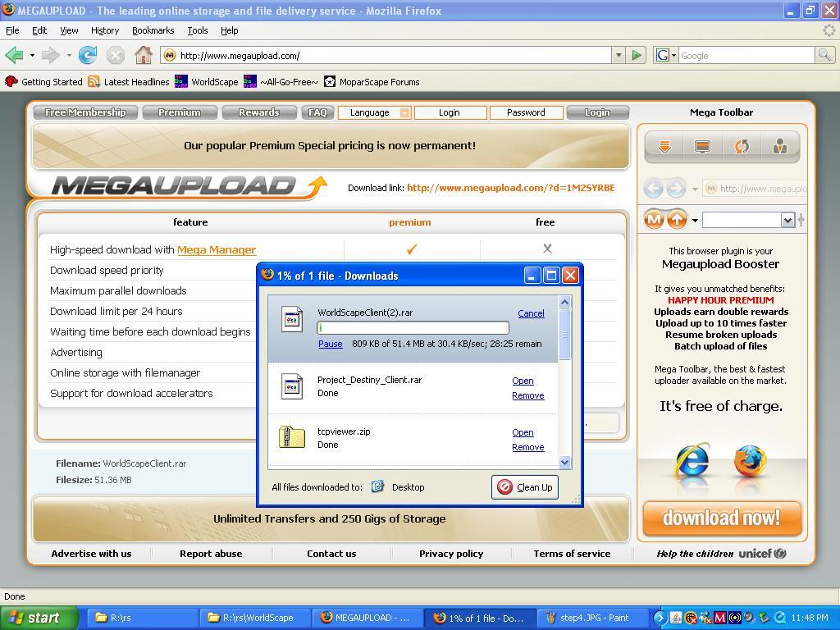The width and height of the screenshot is (840, 630).
Task: Open the downloaded Project_Destiny_Client.rar
Action: tap(523, 381)
